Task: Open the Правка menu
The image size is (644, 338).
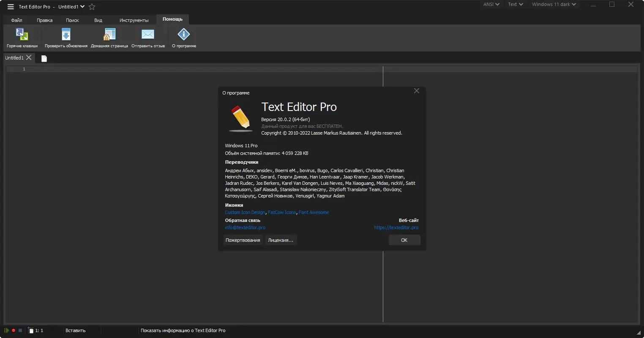Action: click(x=44, y=20)
